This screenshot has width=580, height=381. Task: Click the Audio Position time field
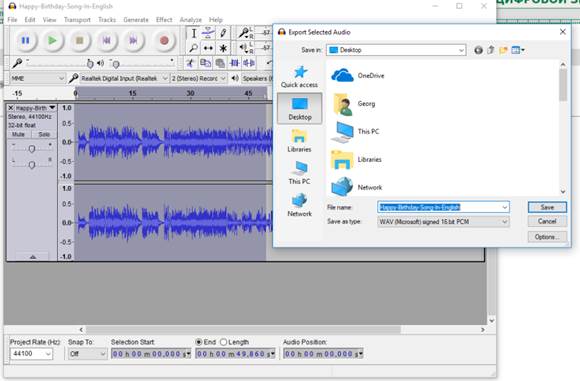[x=323, y=354]
